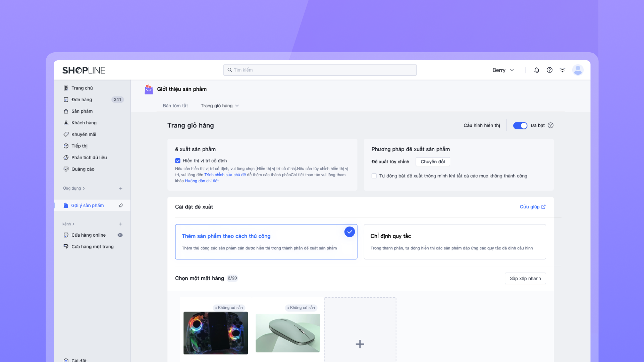Toggle eye icon beside Cửa hàng online
This screenshot has width=644, height=362.
[120, 235]
